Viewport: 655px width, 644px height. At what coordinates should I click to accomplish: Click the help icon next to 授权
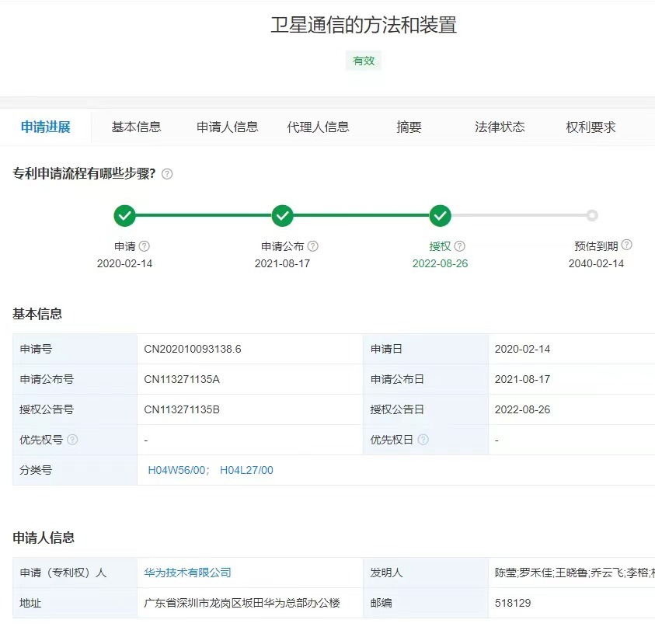point(460,246)
